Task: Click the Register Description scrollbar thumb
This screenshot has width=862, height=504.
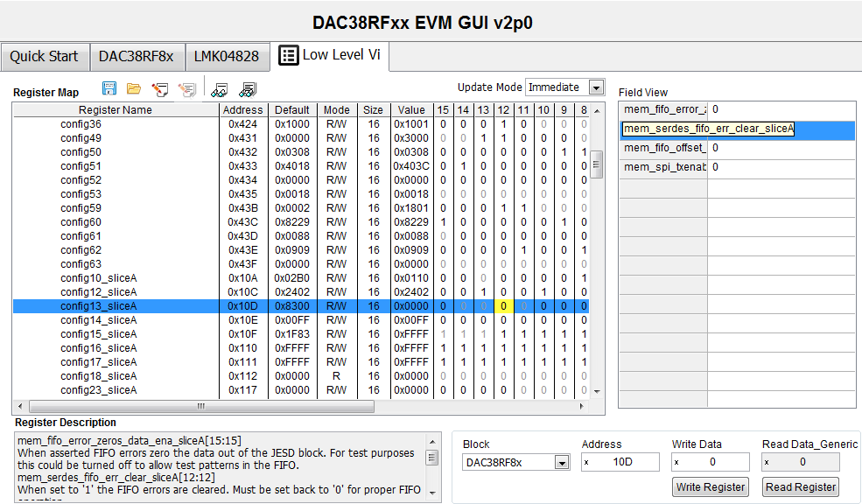Action: 432,458
